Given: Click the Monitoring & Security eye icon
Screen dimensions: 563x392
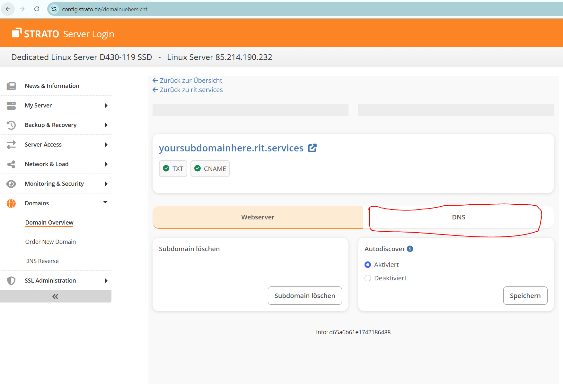Looking at the screenshot, I should [x=11, y=184].
